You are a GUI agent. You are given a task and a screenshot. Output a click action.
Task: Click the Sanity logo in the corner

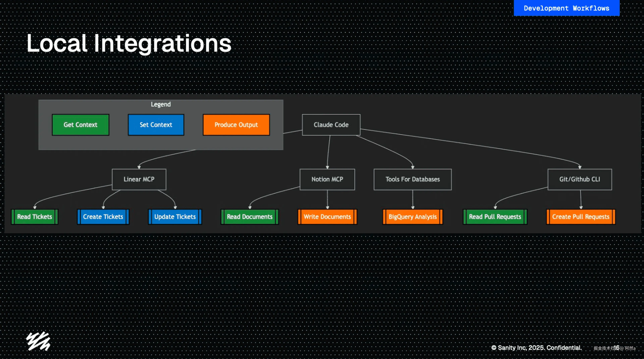pos(38,341)
